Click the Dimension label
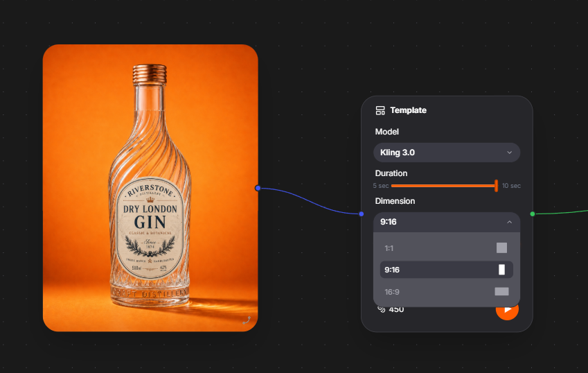The width and height of the screenshot is (588, 373). (x=395, y=201)
